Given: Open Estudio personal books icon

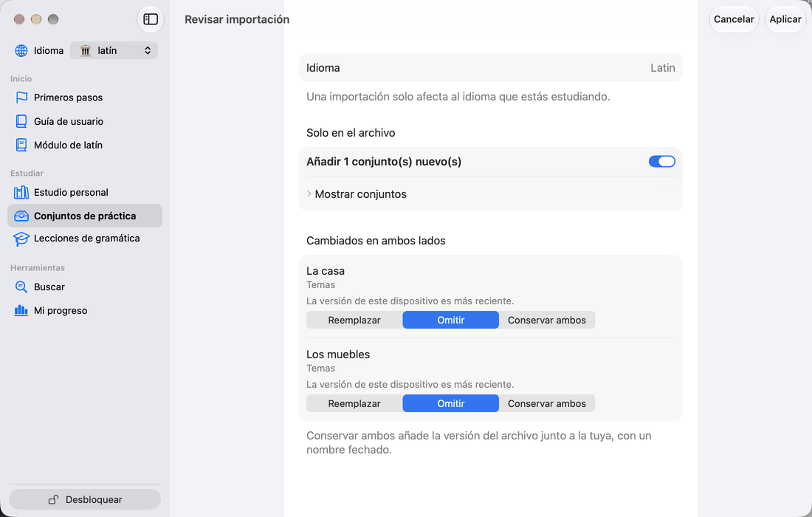Looking at the screenshot, I should point(21,192).
